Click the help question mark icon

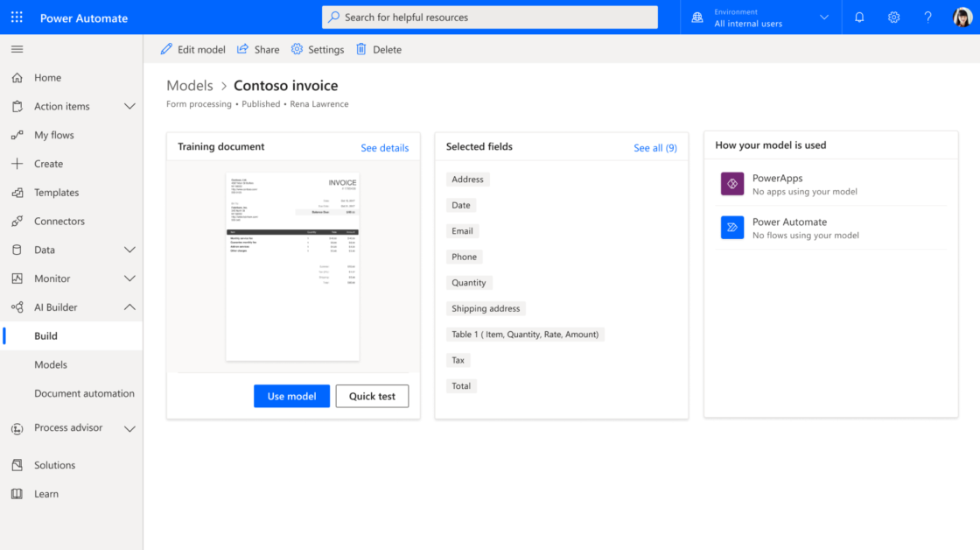point(927,18)
